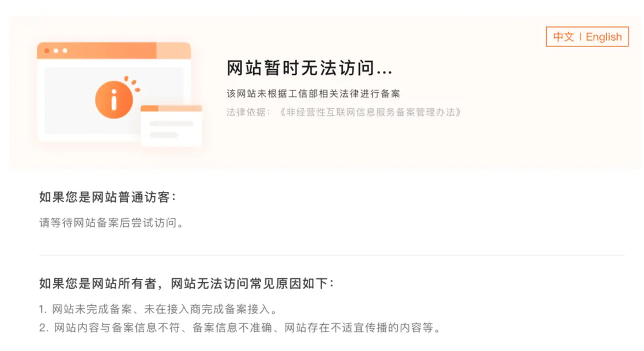Image resolution: width=644 pixels, height=351 pixels.
Task: Click the horizontal divider between the two sections
Action: click(x=332, y=255)
